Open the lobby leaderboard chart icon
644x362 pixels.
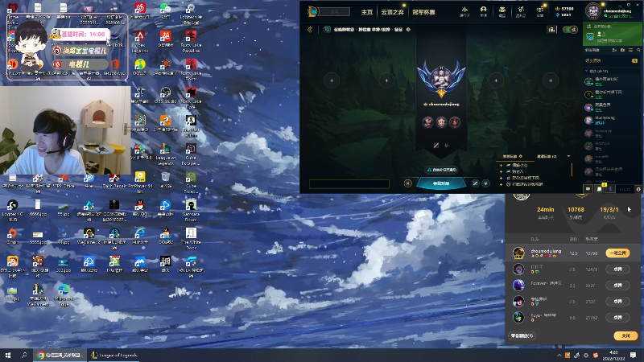coord(551,30)
